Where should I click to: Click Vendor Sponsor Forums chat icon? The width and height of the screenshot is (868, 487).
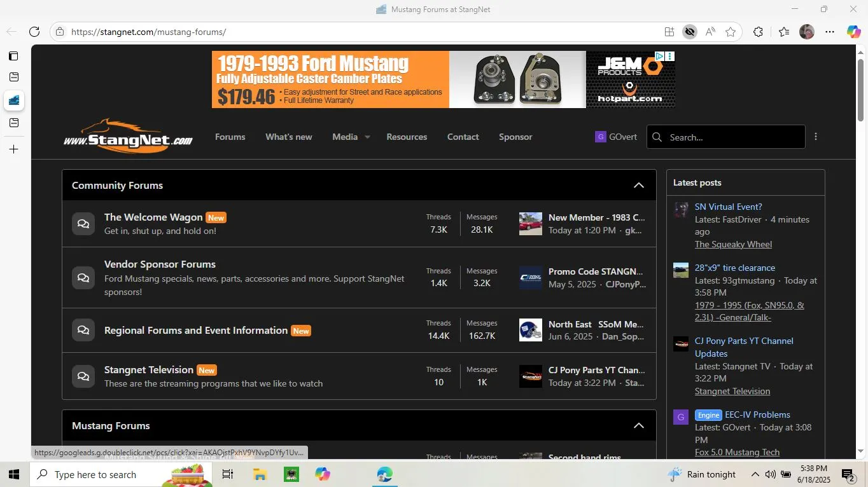pyautogui.click(x=83, y=278)
